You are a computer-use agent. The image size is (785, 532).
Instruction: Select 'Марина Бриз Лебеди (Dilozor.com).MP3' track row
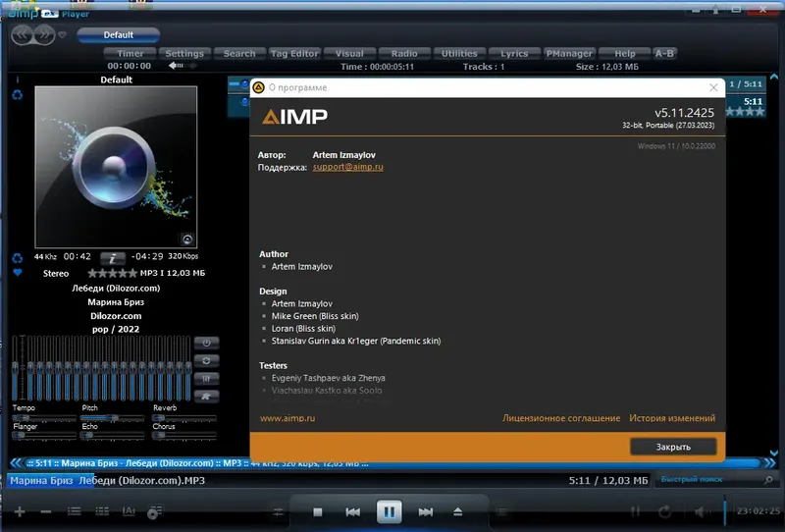[x=328, y=480]
